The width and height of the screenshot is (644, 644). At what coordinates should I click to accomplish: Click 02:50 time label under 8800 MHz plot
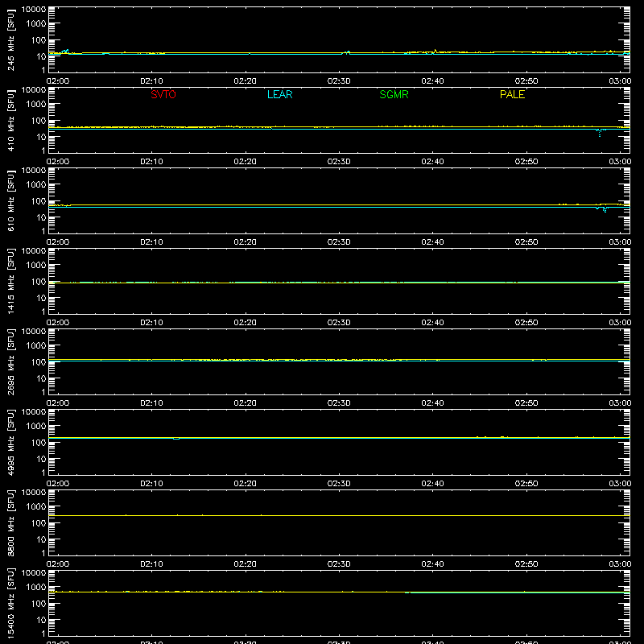(526, 564)
